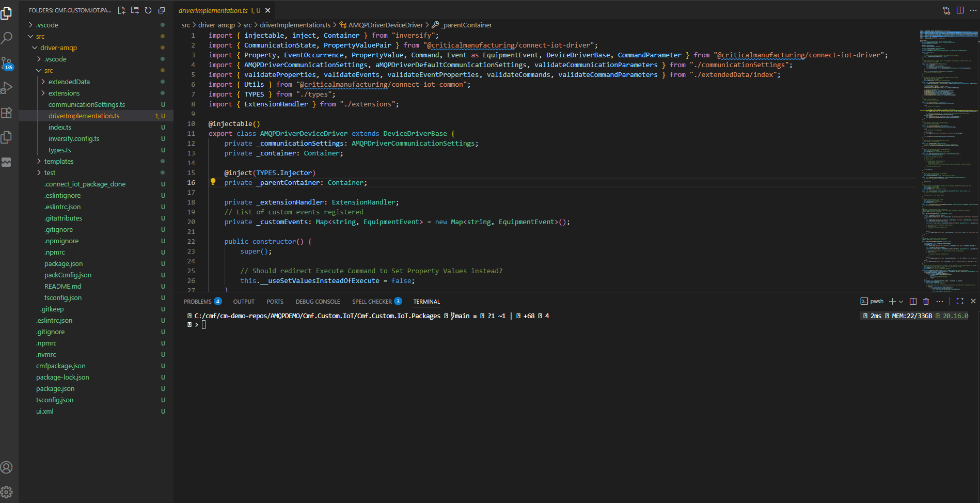Screen dimensions: 980x503
Task: Expand the templates folder
Action: [58, 161]
